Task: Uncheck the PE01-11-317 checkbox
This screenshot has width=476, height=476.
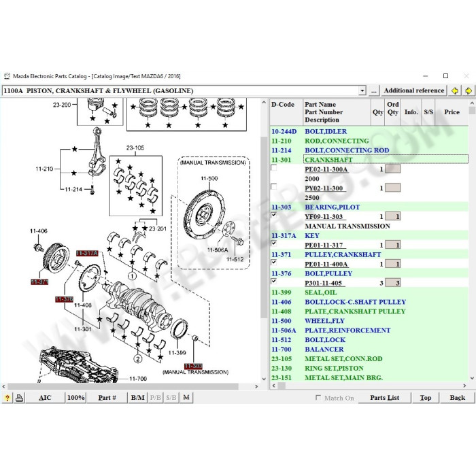Action: coord(273,243)
